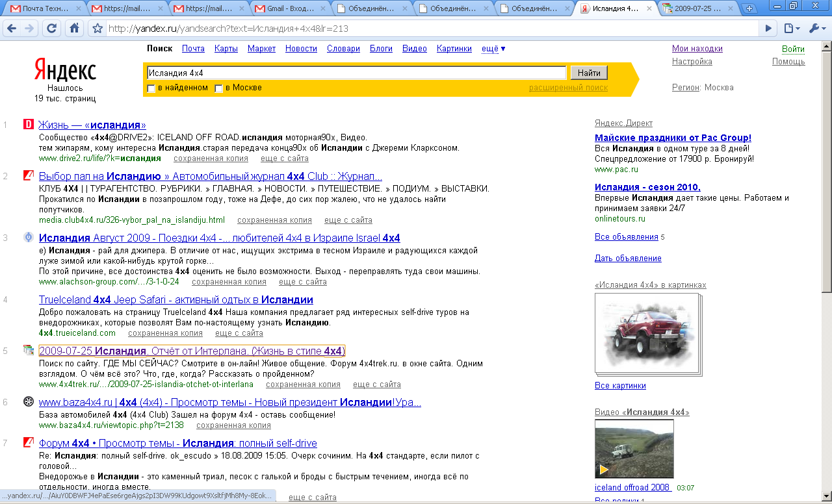
Task: Open the Картинки search section
Action: [x=454, y=49]
